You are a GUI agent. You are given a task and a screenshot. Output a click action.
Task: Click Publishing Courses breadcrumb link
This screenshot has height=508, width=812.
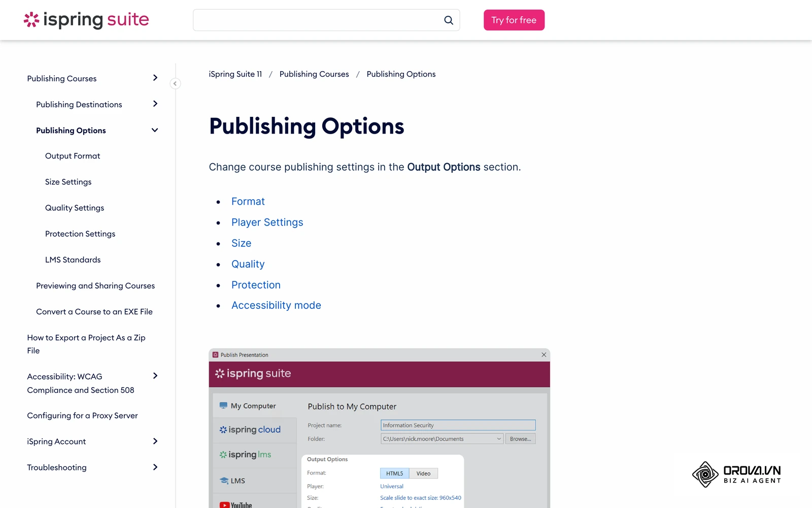[314, 74]
